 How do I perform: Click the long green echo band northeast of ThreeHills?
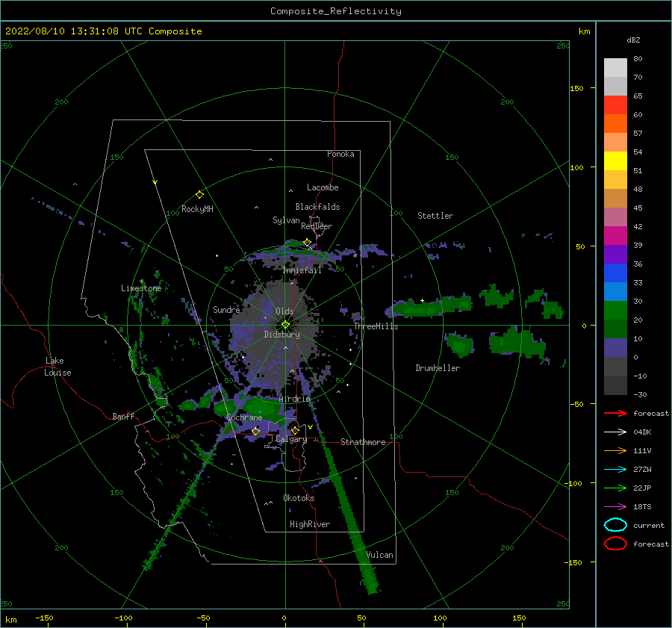tap(430, 305)
